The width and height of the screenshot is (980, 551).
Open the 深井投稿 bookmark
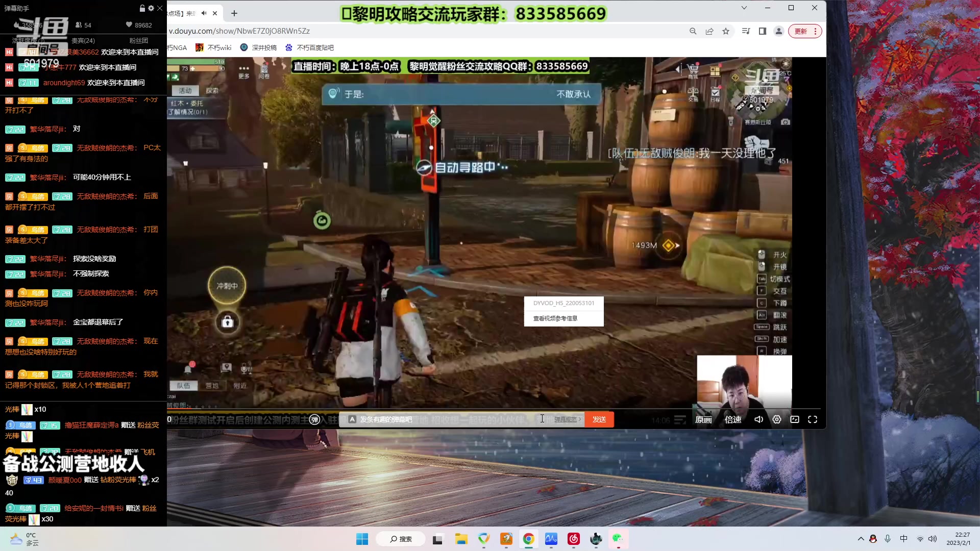point(258,47)
